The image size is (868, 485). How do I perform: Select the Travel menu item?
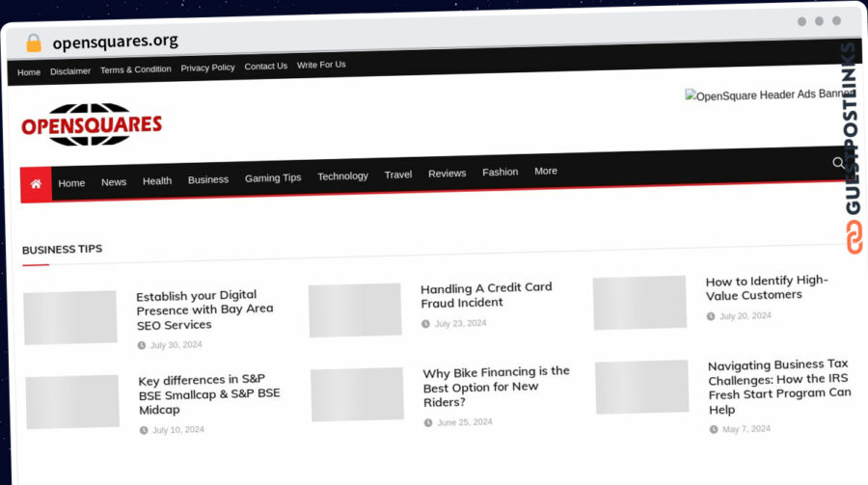point(398,175)
